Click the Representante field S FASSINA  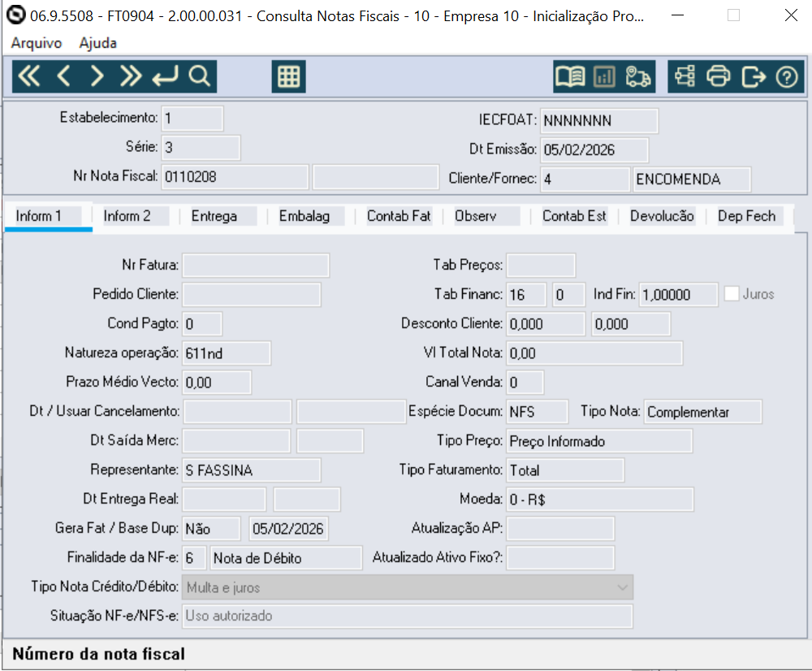coord(252,470)
